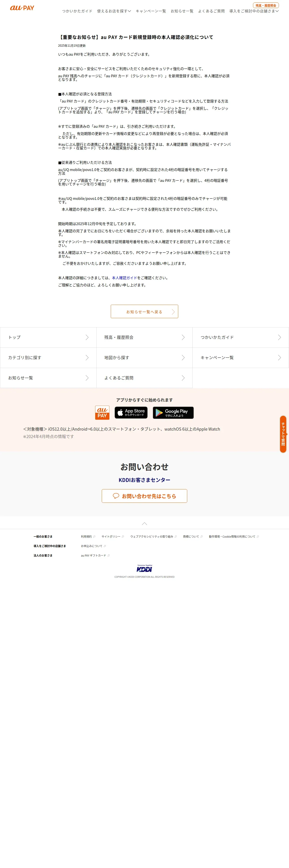Screen dimensions: 289x868
Task: Expand 導入をご検討中の店舗さま dropdown
Action: (x=254, y=11)
